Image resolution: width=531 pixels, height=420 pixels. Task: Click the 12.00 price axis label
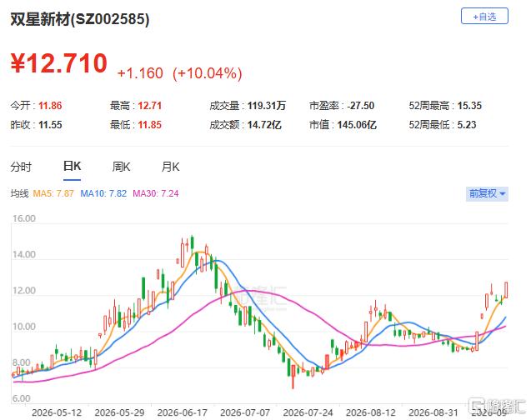click(x=24, y=290)
